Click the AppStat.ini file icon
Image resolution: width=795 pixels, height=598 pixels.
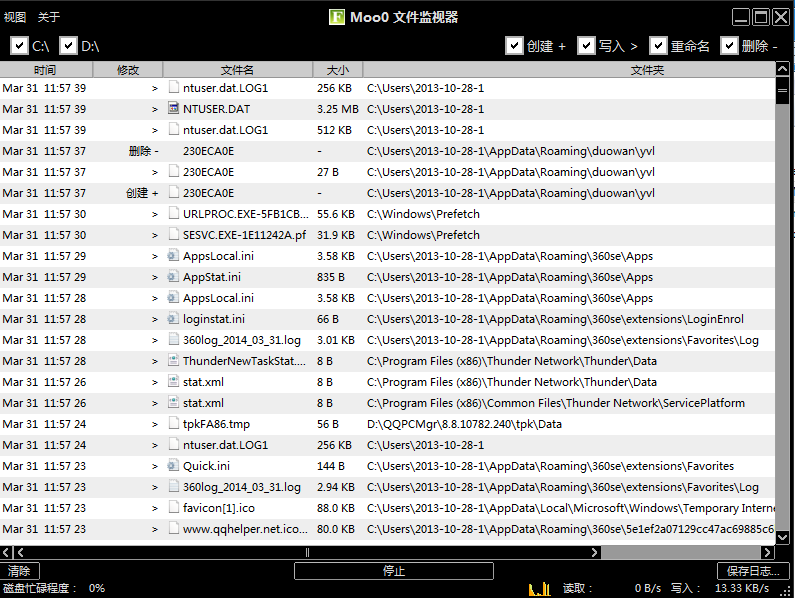173,276
